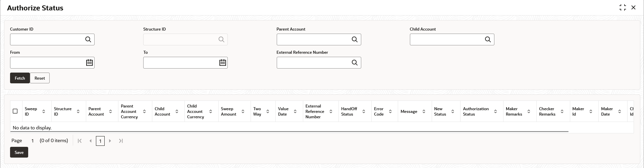Sort table by Sweep Amount column
The height and width of the screenshot is (168, 644).
[x=243, y=111]
